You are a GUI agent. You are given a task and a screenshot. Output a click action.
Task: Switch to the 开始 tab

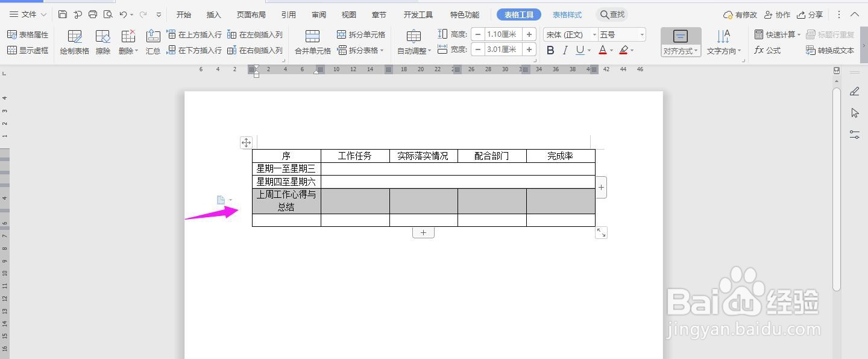click(x=183, y=14)
